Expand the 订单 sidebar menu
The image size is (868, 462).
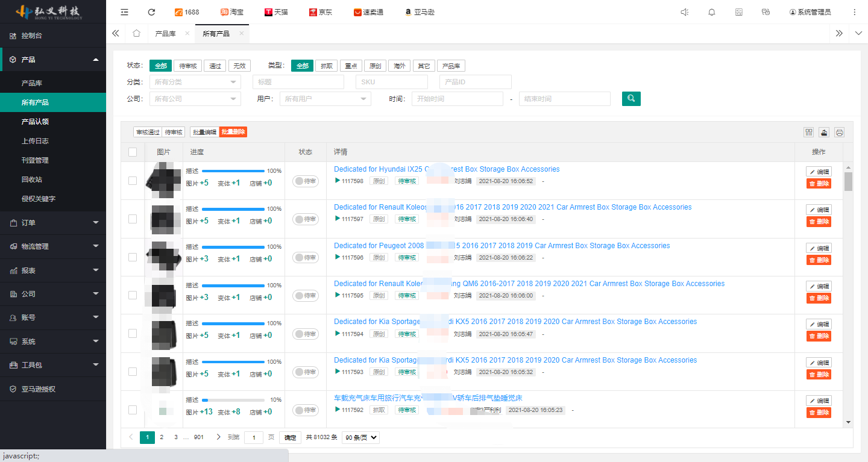pyautogui.click(x=53, y=223)
